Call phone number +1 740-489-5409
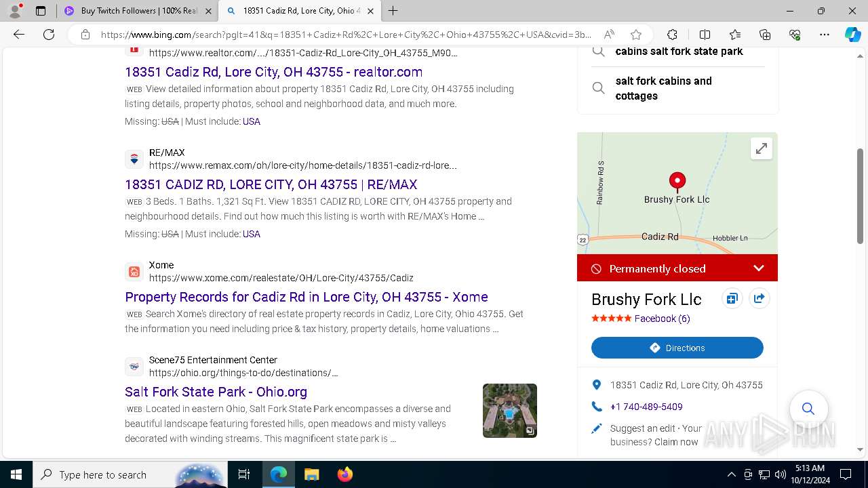The image size is (868, 488). click(x=646, y=407)
